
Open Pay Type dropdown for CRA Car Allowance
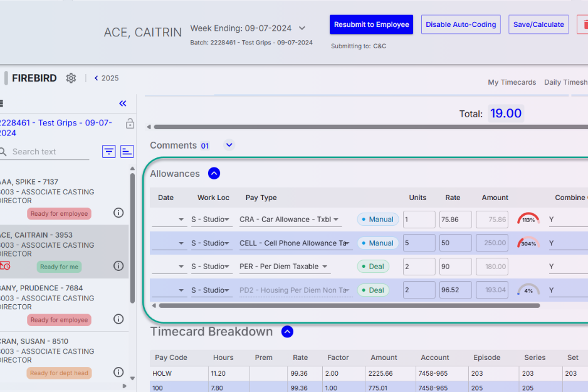pos(337,220)
